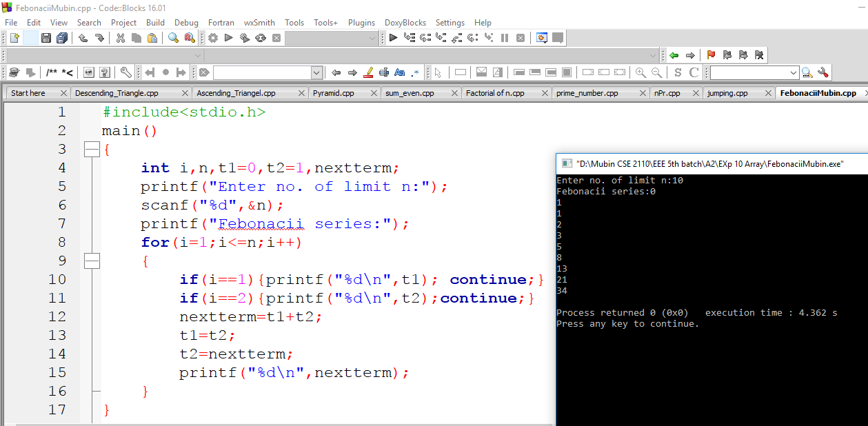Viewport: 868px width, 426px height.
Task: Undo the last edit
Action: (83, 39)
